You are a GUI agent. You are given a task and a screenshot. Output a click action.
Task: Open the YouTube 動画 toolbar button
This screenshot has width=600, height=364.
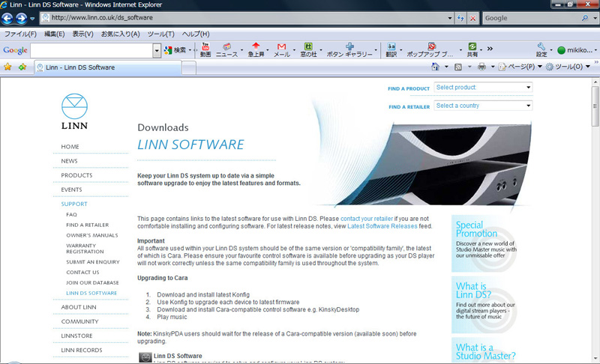click(205, 50)
